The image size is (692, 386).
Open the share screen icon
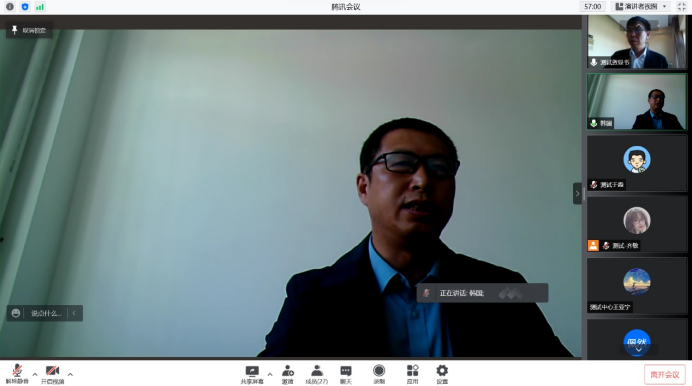(x=252, y=375)
